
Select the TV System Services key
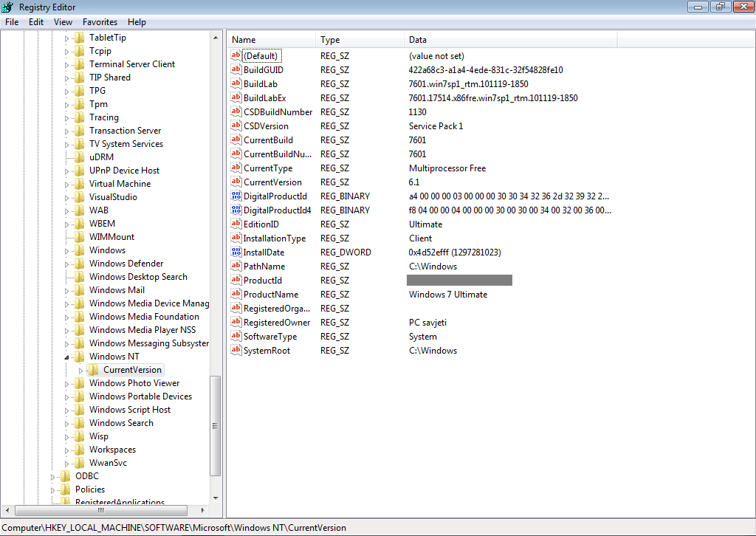point(126,144)
